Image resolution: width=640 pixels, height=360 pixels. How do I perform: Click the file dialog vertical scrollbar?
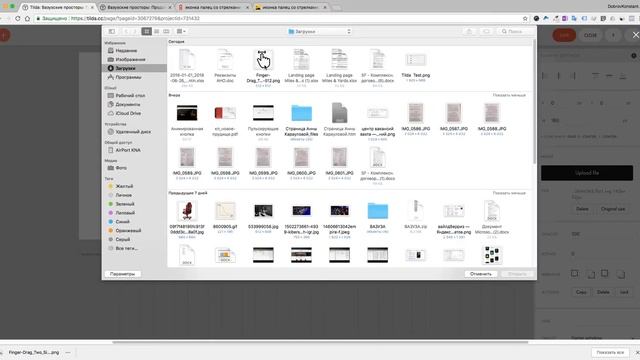[534, 102]
